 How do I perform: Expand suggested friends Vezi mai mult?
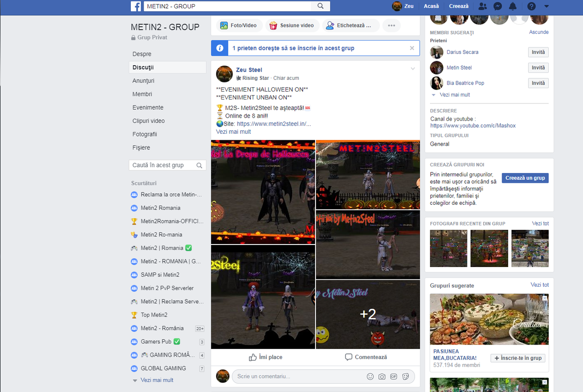(454, 95)
